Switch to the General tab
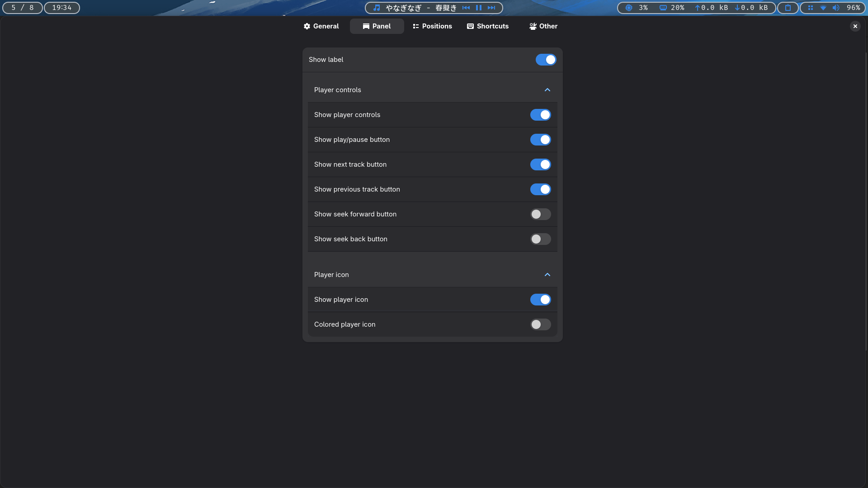The height and width of the screenshot is (488, 868). pos(321,26)
